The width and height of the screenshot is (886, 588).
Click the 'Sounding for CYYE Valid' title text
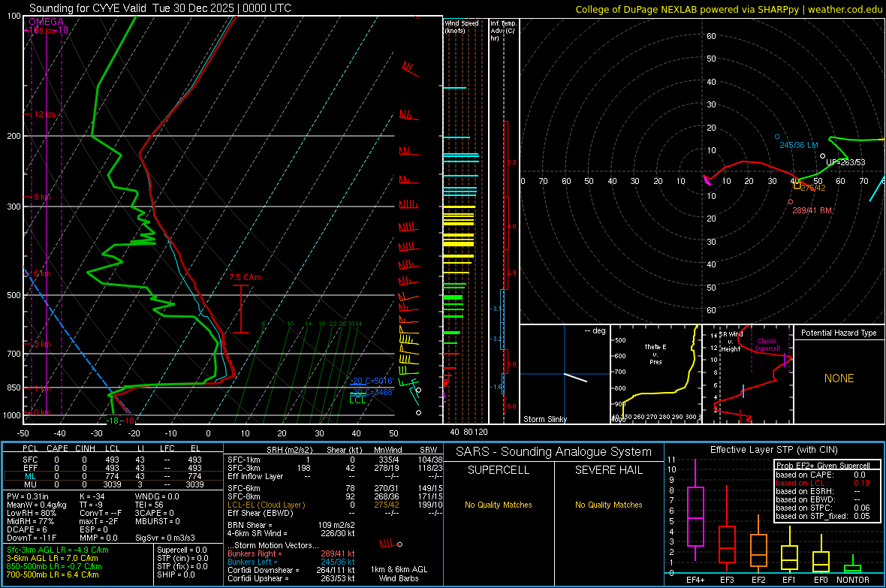pyautogui.click(x=88, y=8)
